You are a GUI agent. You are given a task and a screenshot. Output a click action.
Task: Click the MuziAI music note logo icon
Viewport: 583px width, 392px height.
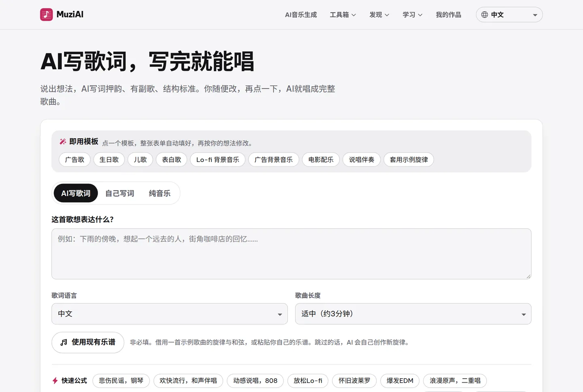[x=47, y=15]
